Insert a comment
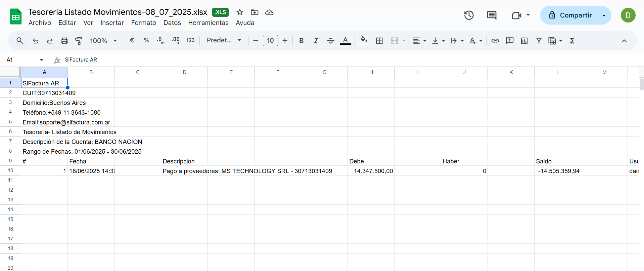 [x=510, y=41]
